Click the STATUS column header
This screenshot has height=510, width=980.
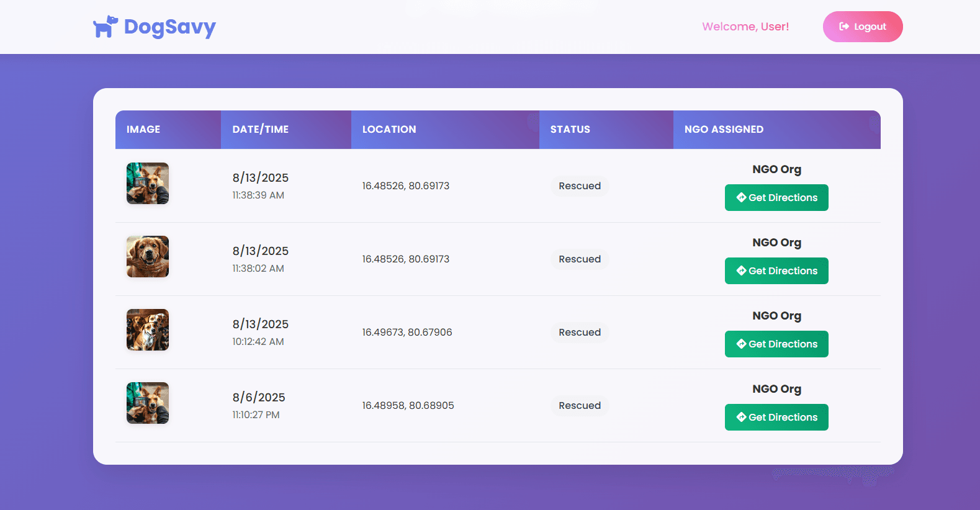pos(606,130)
